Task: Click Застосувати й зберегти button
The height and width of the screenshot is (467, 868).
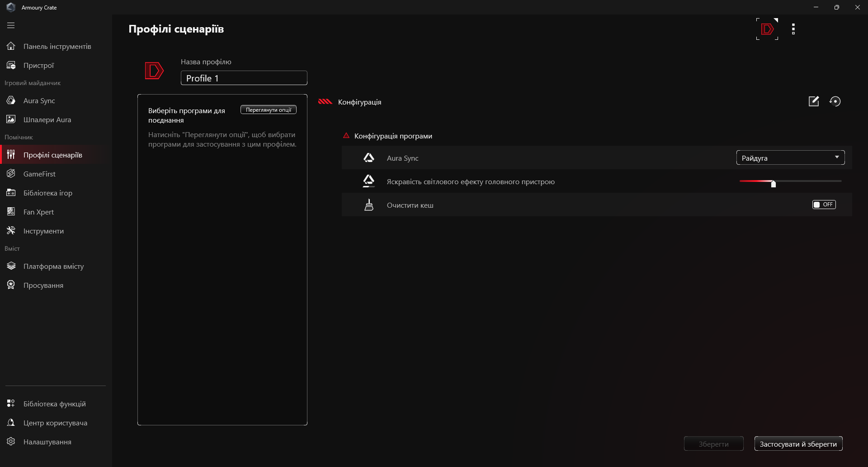Action: [798, 444]
